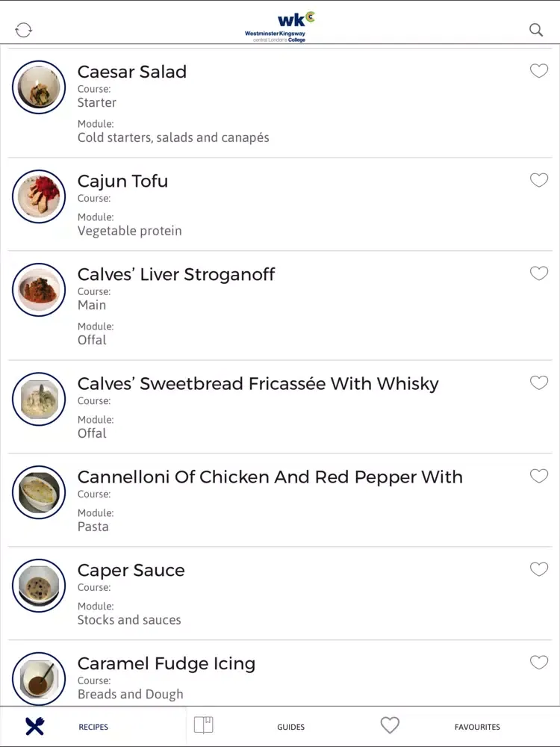
Task: Select the Cajun Tofu dish thumbnail
Action: 39,196
